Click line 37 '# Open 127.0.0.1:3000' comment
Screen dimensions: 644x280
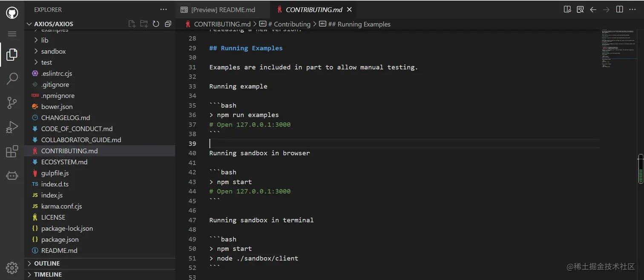pos(250,125)
